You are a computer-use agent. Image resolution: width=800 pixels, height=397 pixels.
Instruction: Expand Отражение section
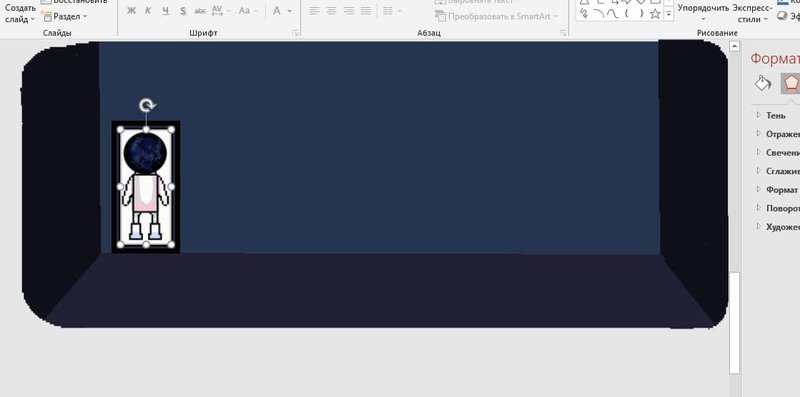point(778,134)
